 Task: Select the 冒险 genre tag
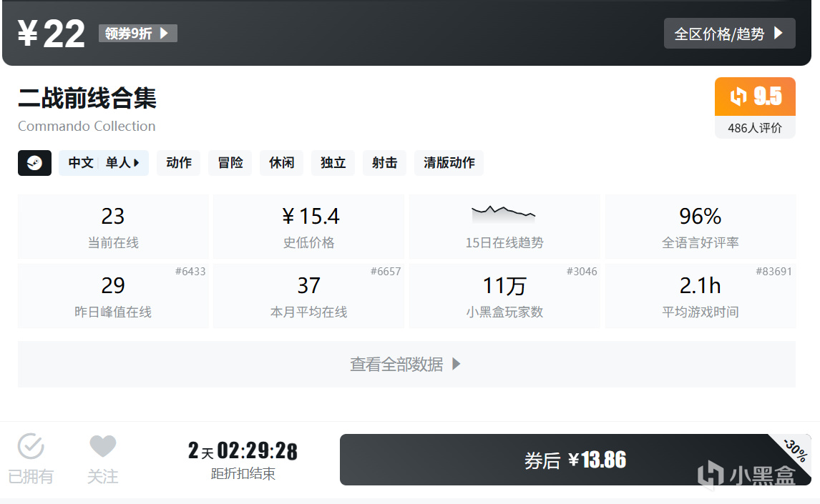click(x=230, y=163)
